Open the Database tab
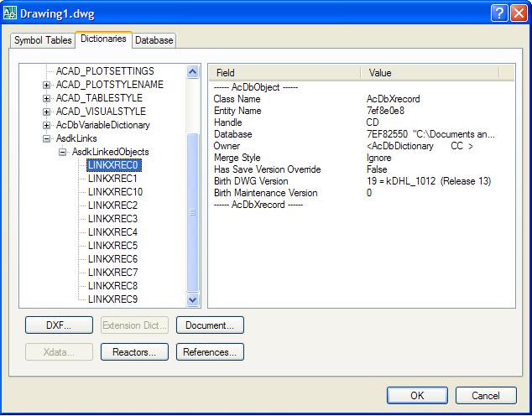 click(154, 40)
